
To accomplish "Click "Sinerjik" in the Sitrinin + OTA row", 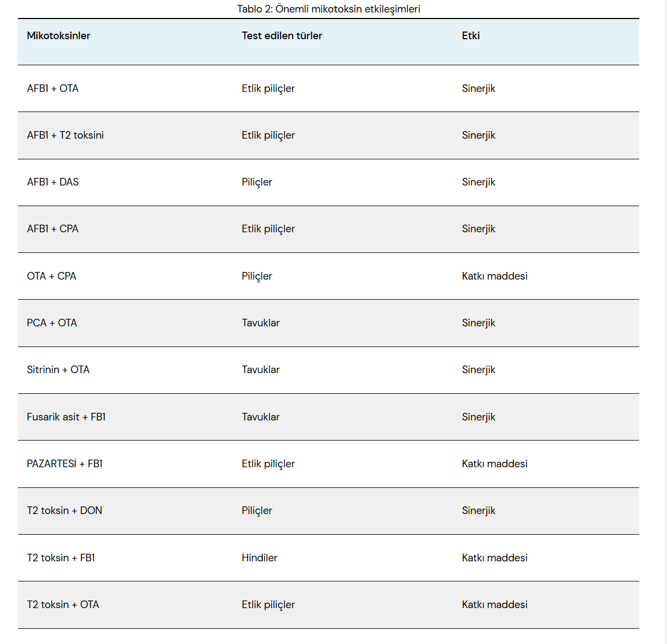I will tap(479, 370).
